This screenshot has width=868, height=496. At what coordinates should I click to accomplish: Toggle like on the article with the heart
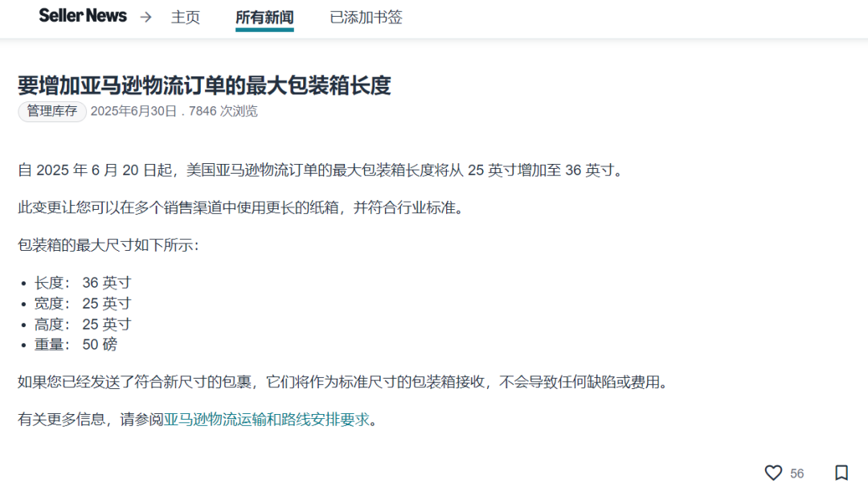[773, 473]
